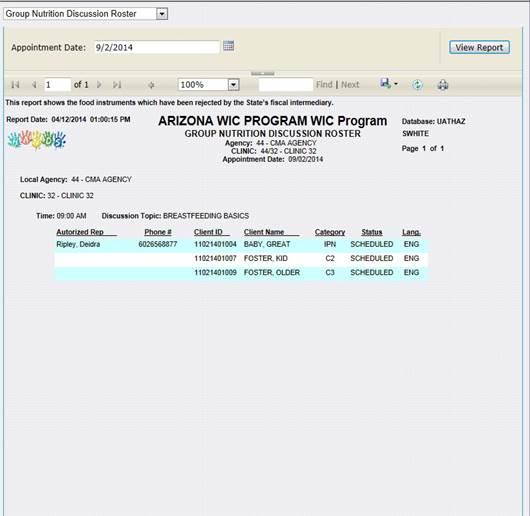Select the Ripley, Deidra roster row
The height and width of the screenshot is (516, 530).
[241, 244]
